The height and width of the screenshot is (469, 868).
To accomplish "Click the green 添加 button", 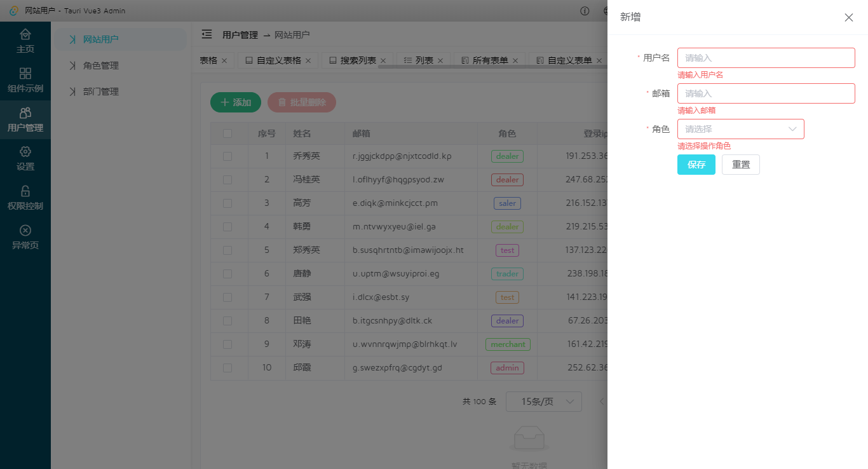I will coord(235,102).
